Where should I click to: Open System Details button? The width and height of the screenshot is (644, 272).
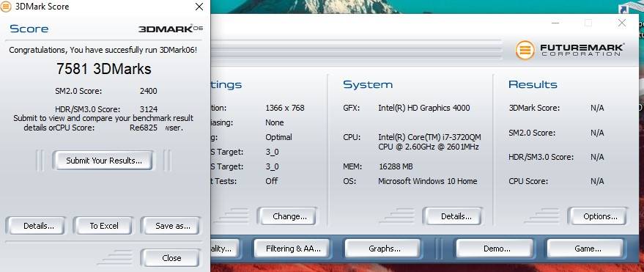(x=456, y=216)
